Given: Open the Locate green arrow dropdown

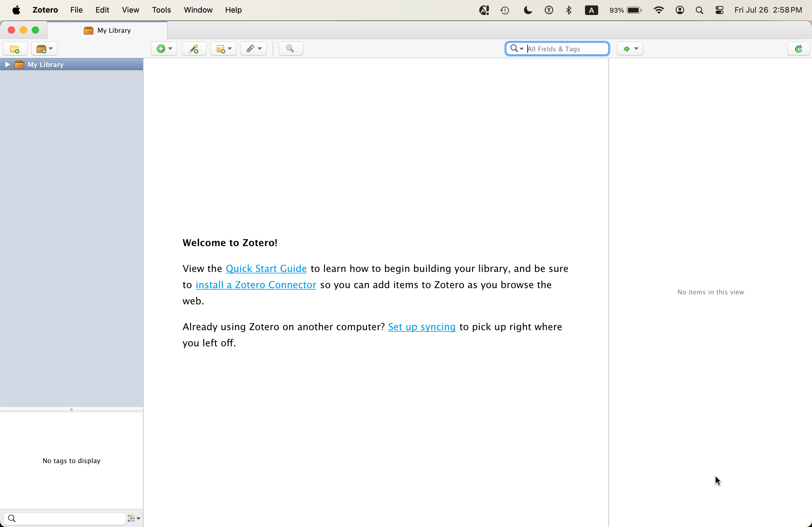Looking at the screenshot, I should 630,49.
